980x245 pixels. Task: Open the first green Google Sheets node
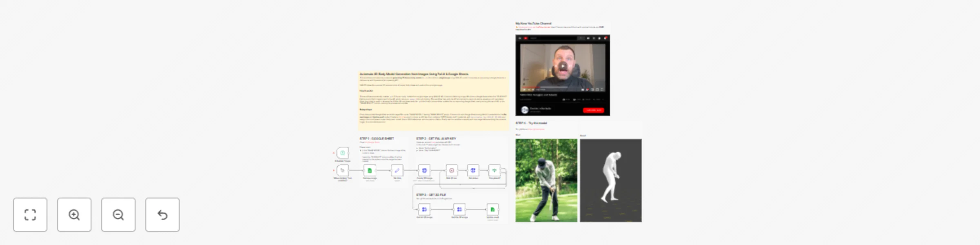pos(370,170)
